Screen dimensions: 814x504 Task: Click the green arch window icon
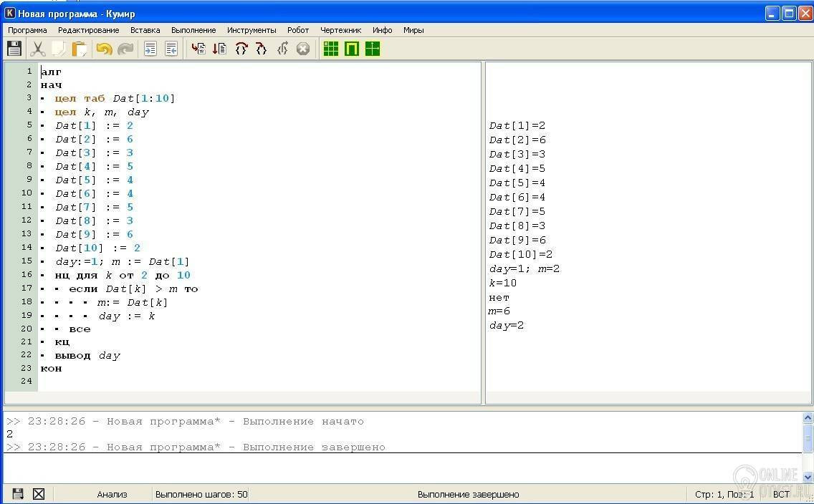click(x=351, y=49)
